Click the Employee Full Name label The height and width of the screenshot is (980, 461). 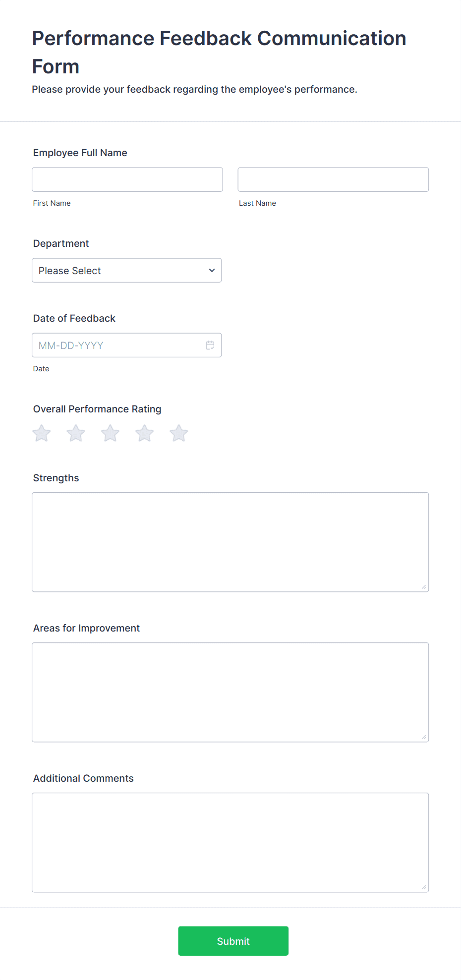(80, 153)
